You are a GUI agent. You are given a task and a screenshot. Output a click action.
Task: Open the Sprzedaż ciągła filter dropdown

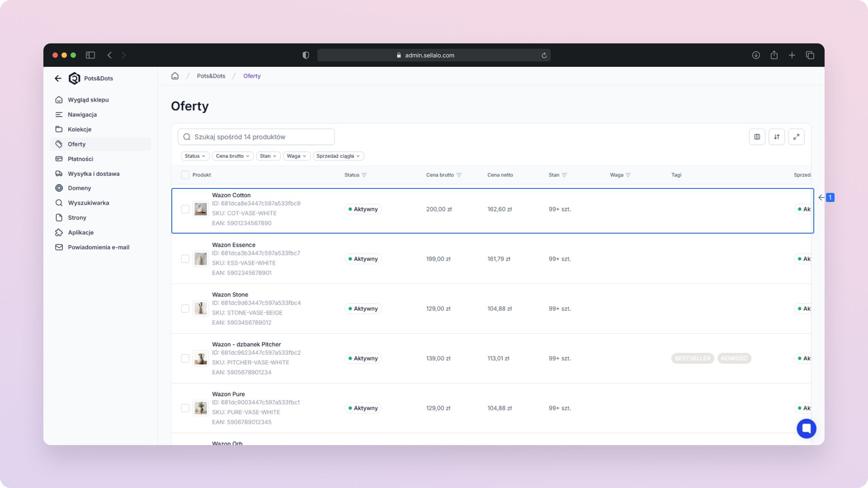click(x=338, y=156)
